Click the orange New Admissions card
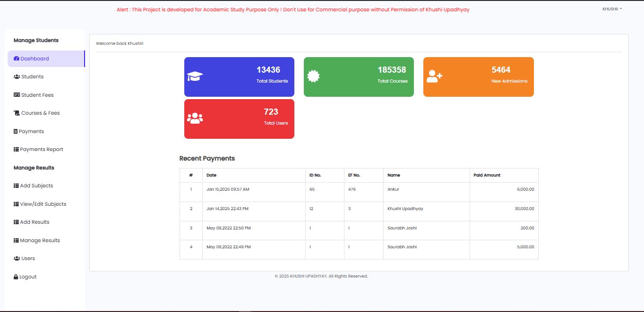Image resolution: width=644 pixels, height=312 pixels. (478, 77)
